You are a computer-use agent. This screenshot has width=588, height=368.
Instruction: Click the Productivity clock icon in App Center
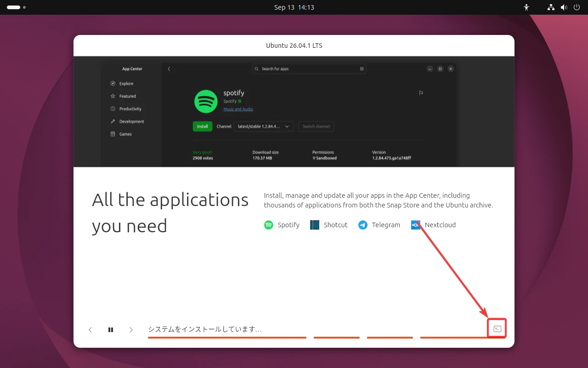(x=113, y=109)
